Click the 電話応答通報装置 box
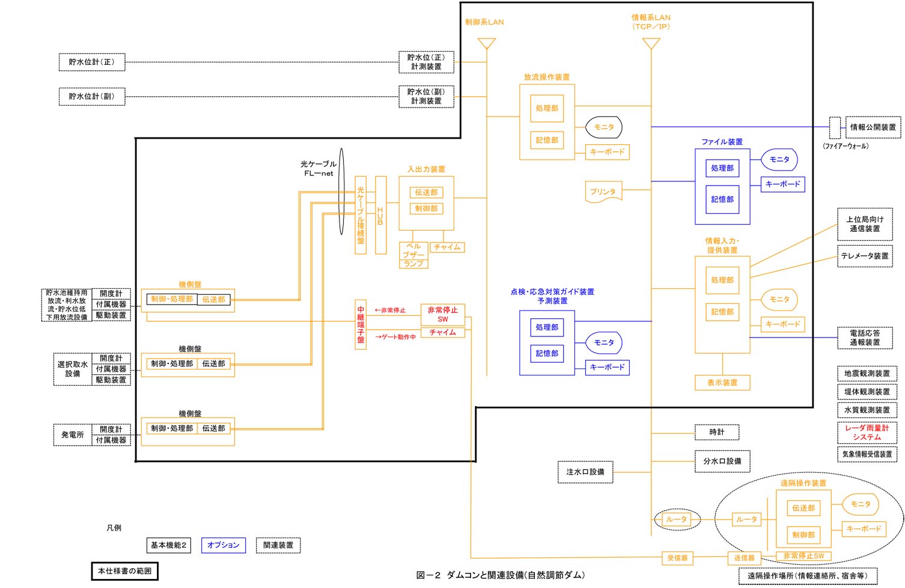The width and height of the screenshot is (905, 588). coord(864,338)
